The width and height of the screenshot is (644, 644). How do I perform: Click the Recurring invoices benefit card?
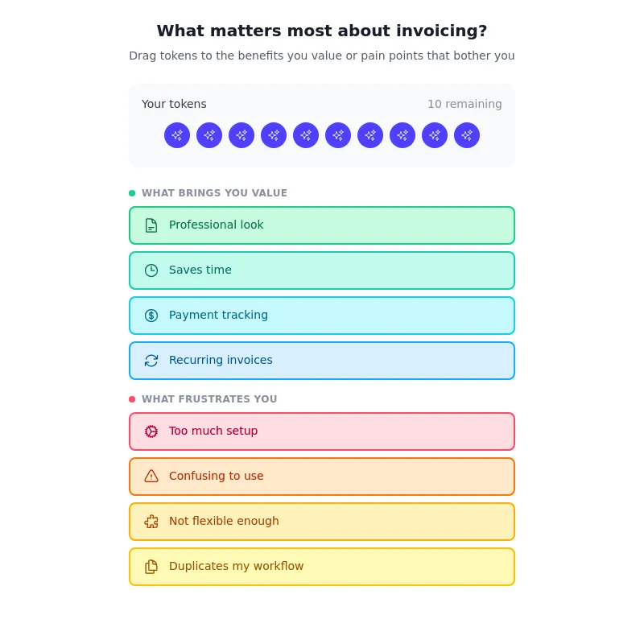(x=322, y=360)
